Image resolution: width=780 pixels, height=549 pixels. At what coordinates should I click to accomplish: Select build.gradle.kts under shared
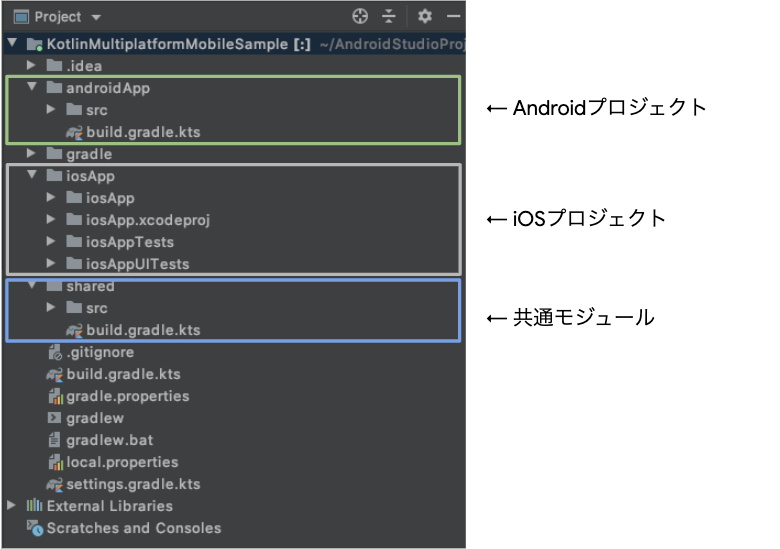(143, 330)
